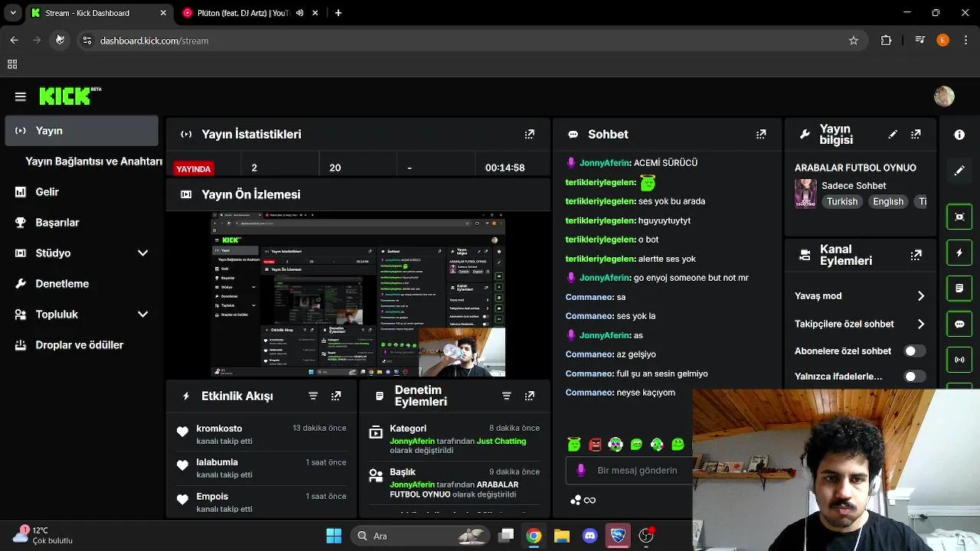Mute the Plüton YouTube tab audio
The width and height of the screenshot is (980, 551).
[300, 13]
